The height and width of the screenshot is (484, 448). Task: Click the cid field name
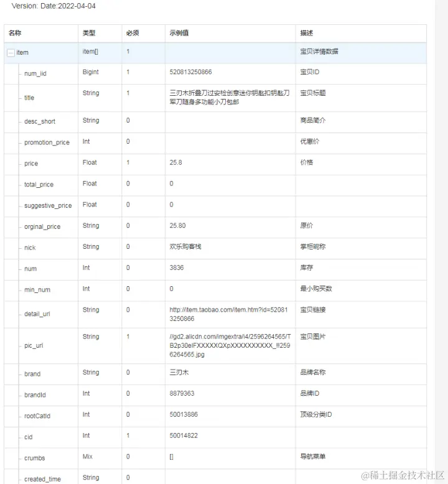point(28,437)
